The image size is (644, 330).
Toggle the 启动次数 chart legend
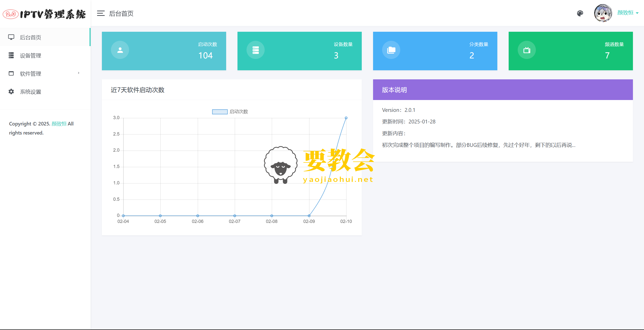230,112
